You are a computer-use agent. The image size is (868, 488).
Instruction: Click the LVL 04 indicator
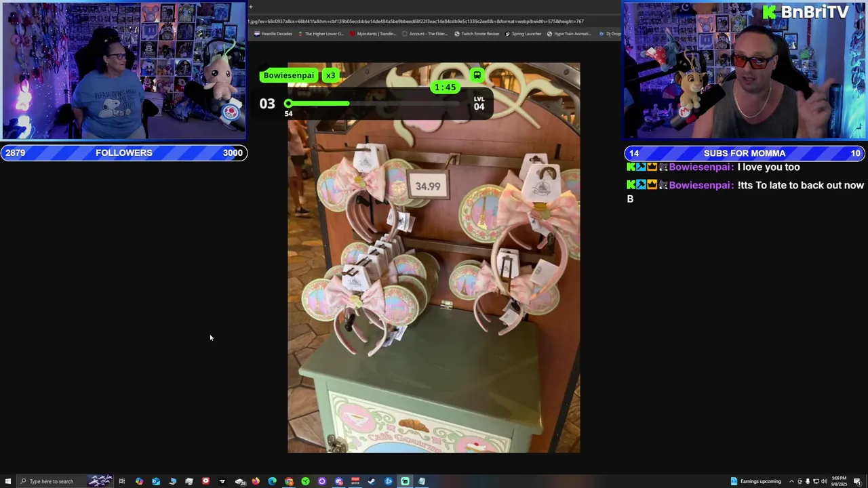[x=479, y=103]
